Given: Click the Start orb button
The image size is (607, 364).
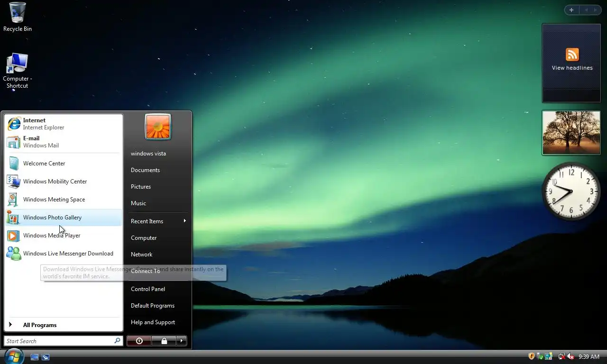Looking at the screenshot, I should [x=14, y=356].
